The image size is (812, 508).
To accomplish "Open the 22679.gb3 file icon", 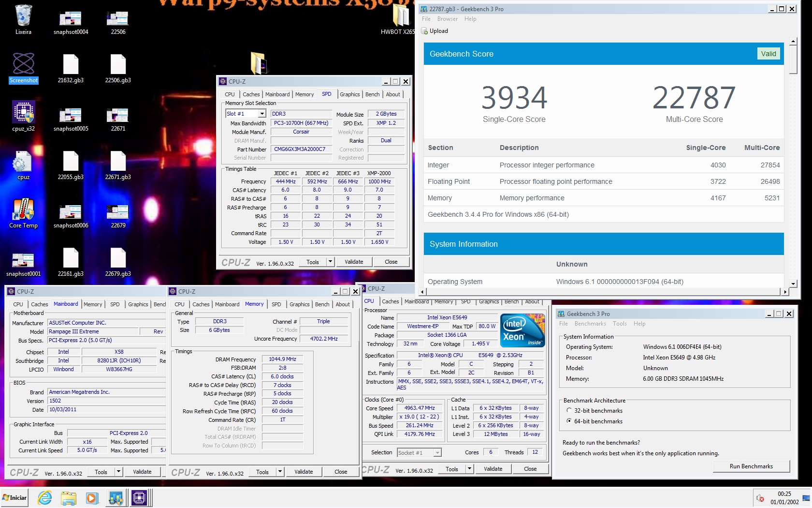I will pyautogui.click(x=118, y=261).
